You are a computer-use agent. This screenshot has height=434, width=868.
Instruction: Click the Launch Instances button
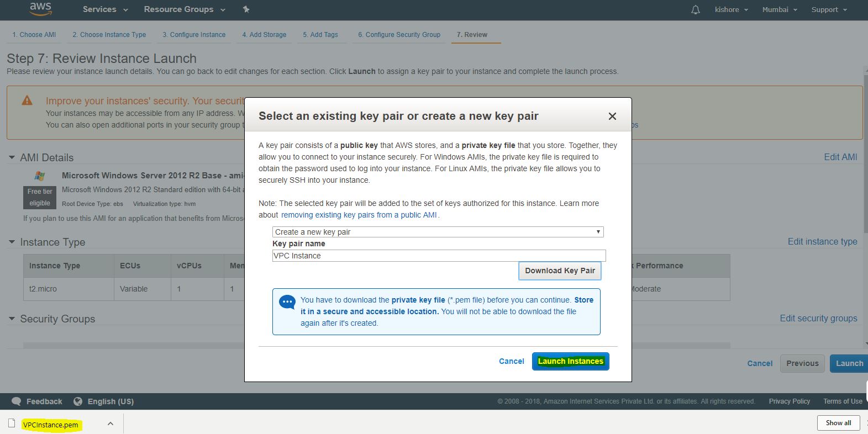tap(570, 361)
